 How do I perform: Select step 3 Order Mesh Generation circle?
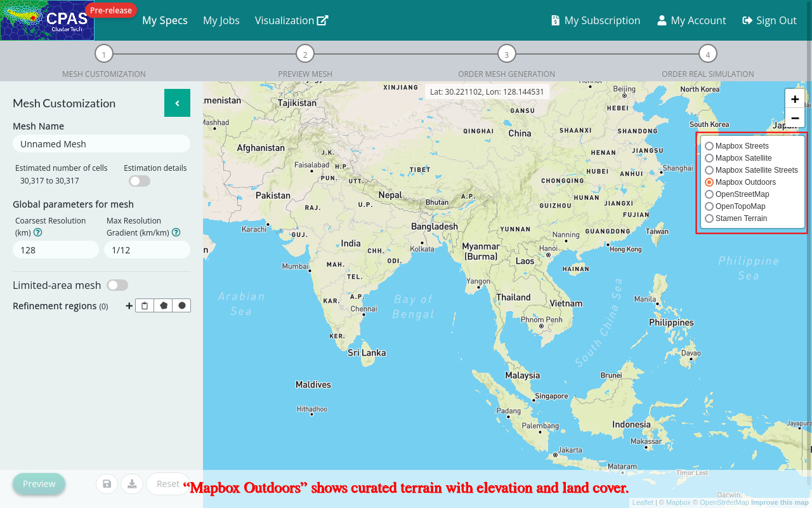pos(506,54)
